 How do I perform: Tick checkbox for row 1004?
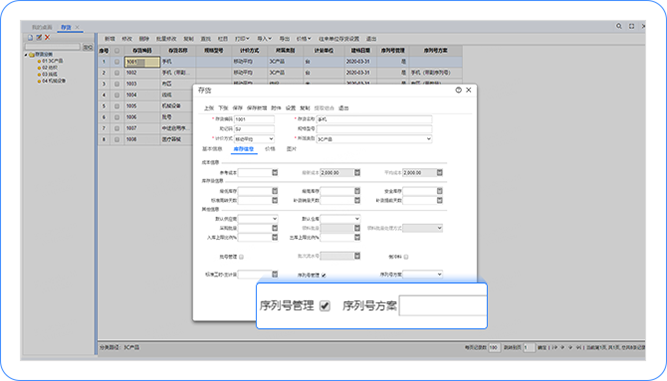117,95
